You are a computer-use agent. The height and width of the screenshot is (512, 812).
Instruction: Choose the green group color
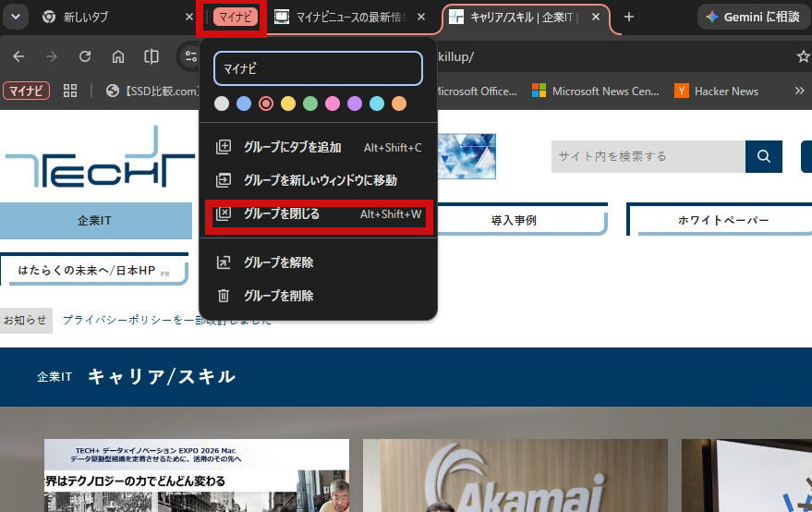tap(310, 104)
